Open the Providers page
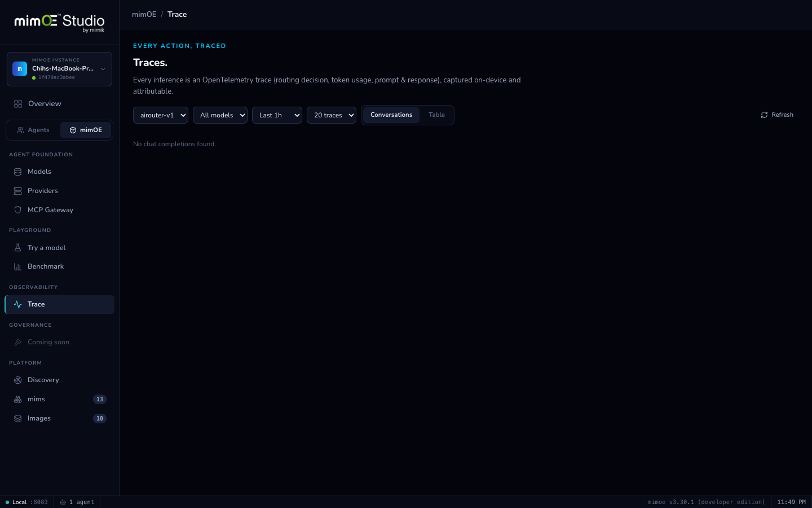 (x=59, y=191)
